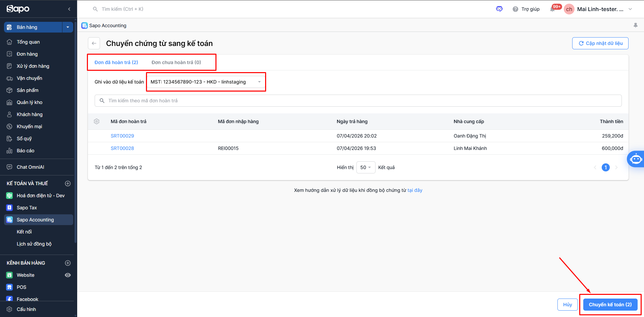
Task: Change the rows per page from 50
Action: tap(365, 167)
